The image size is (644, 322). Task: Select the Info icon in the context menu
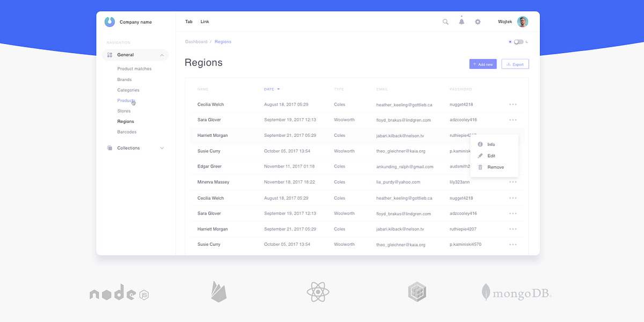click(x=480, y=144)
